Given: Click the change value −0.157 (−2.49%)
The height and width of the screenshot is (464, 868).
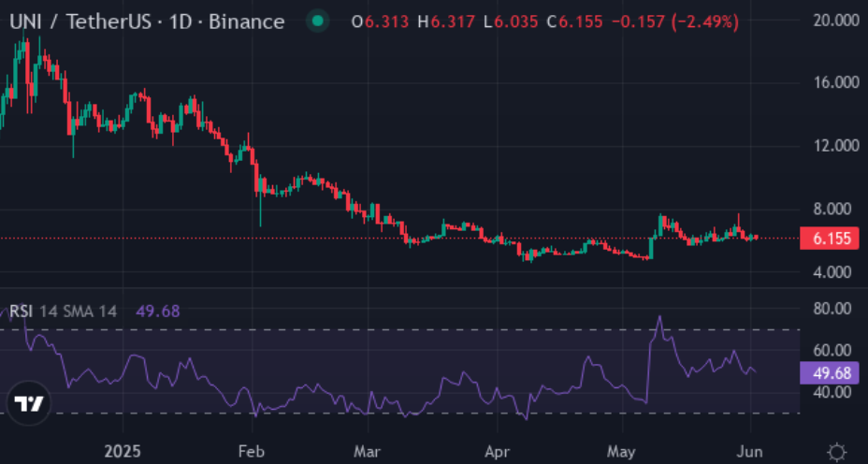Looking at the screenshot, I should 674,22.
